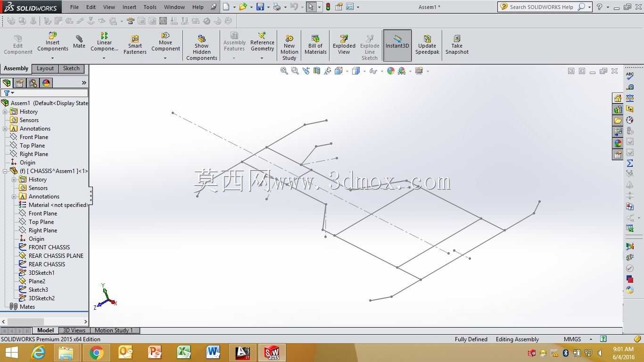Click the Search SOLIDWORKS Help field
This screenshot has height=362, width=644.
[x=541, y=7]
